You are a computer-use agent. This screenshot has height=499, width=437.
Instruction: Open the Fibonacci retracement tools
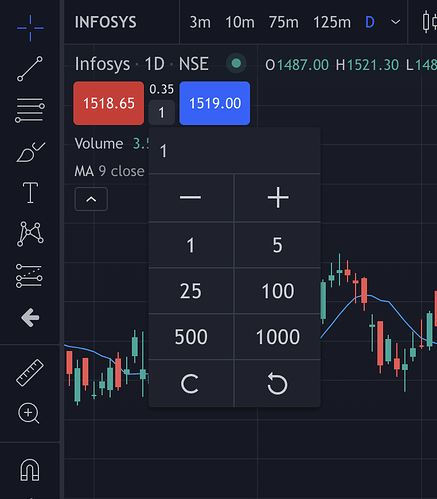pyautogui.click(x=30, y=110)
